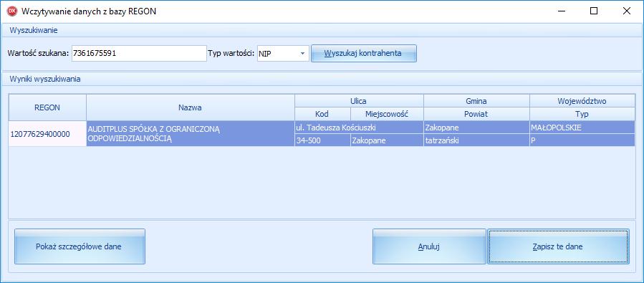Click Wyszukaj kontrahenta button
Image resolution: width=644 pixels, height=283 pixels.
363,54
